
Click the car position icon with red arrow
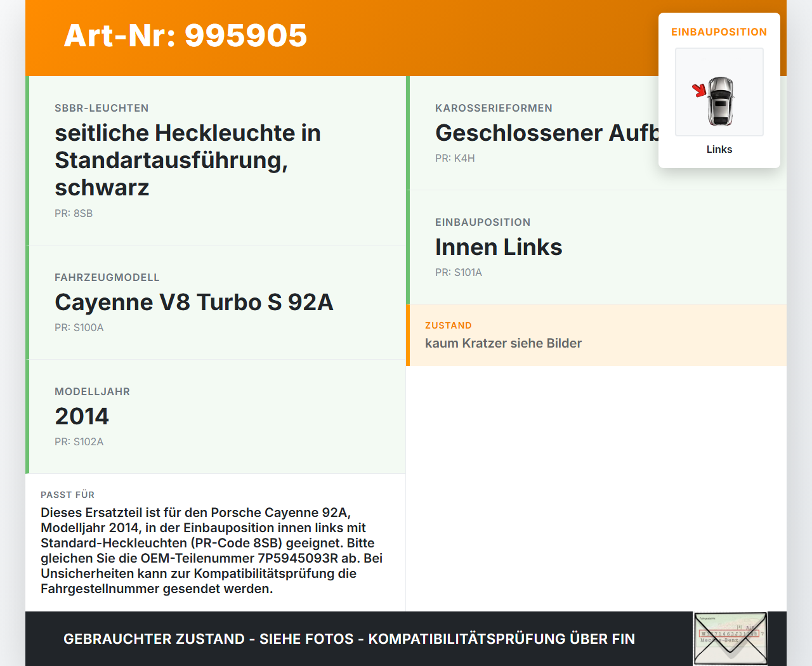719,92
